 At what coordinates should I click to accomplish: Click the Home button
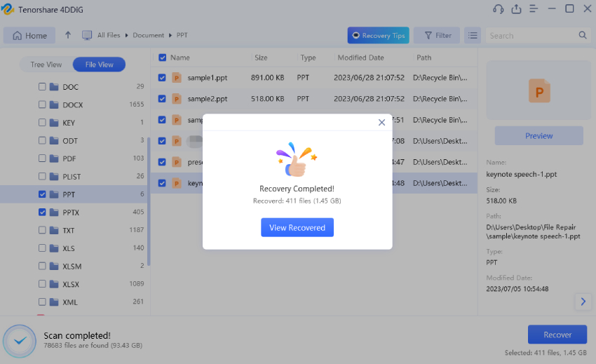29,35
